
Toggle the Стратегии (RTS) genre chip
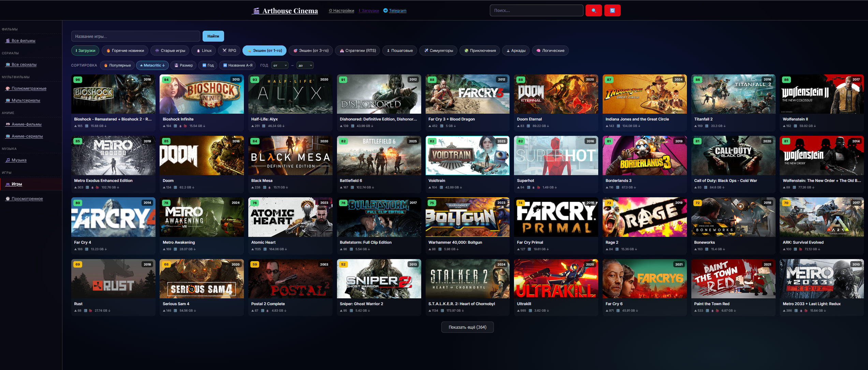357,51
